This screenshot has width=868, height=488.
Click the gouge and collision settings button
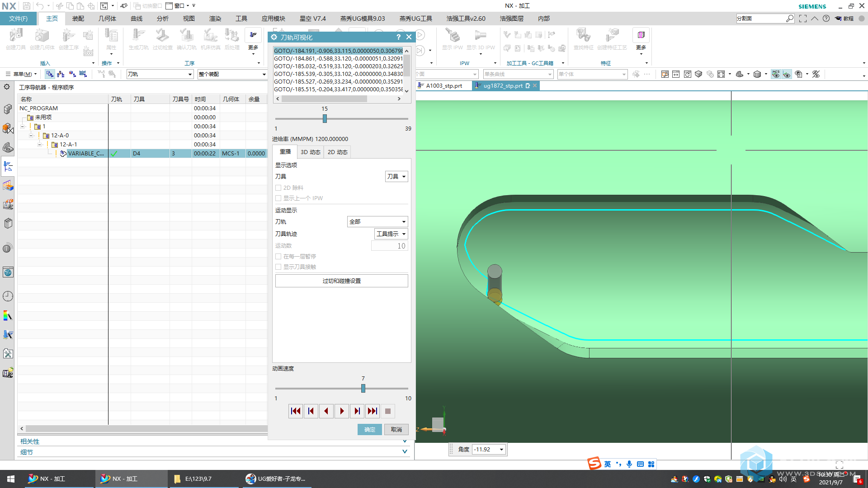click(x=341, y=281)
